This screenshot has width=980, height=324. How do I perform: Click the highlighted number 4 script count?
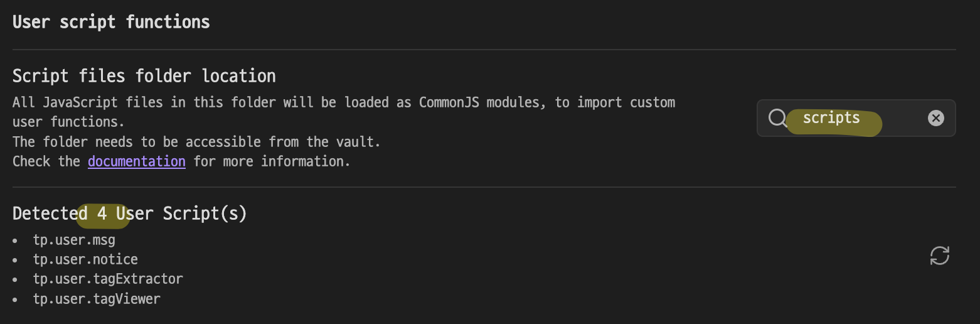pos(102,213)
